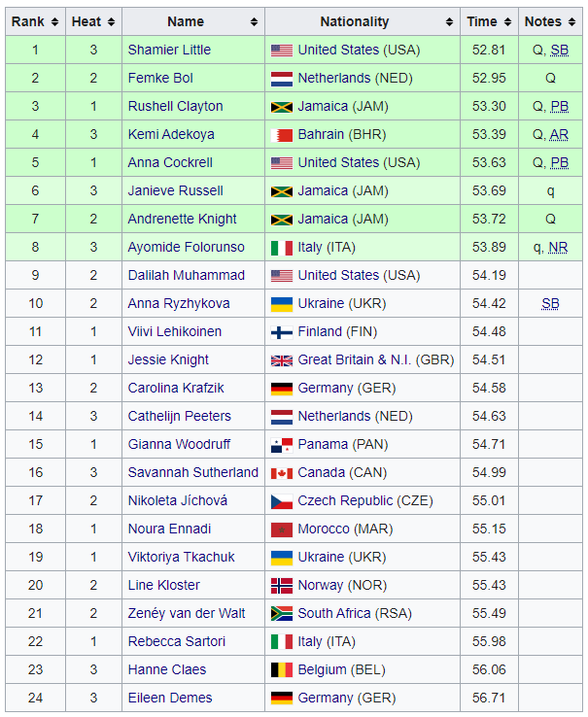Click the AR abbreviation in Kemi Adekoya's notes

[559, 135]
